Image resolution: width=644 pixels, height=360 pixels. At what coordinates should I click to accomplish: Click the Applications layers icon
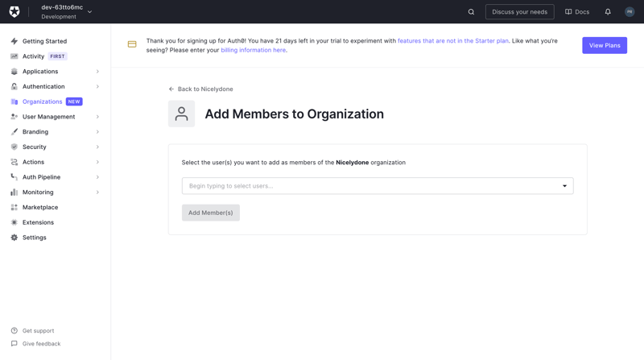point(14,72)
